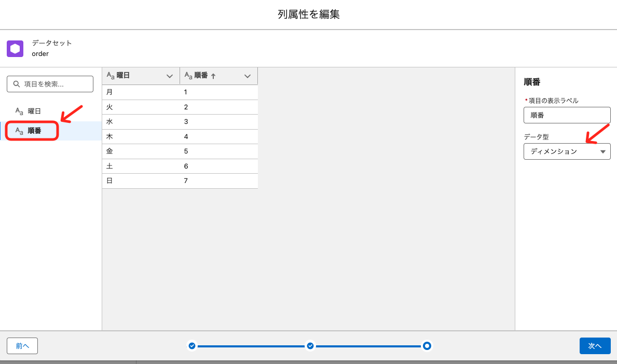Image resolution: width=617 pixels, height=364 pixels.
Task: Click the cell 4 in 順番 column
Action: coord(219,136)
